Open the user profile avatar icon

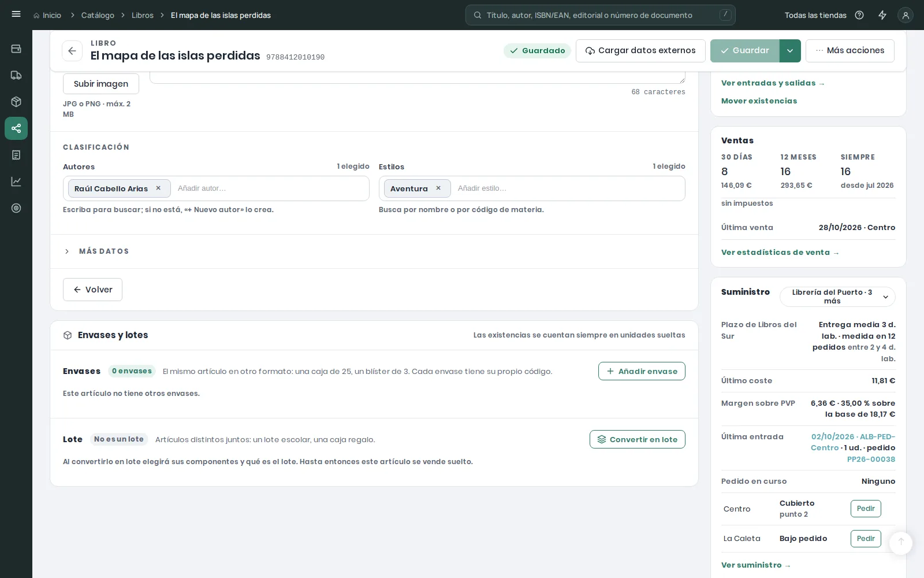pyautogui.click(x=906, y=15)
